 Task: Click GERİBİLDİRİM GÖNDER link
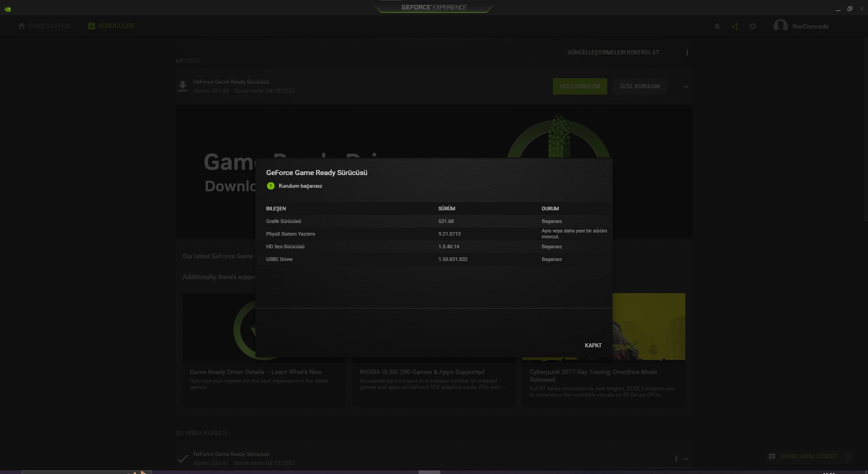click(809, 456)
